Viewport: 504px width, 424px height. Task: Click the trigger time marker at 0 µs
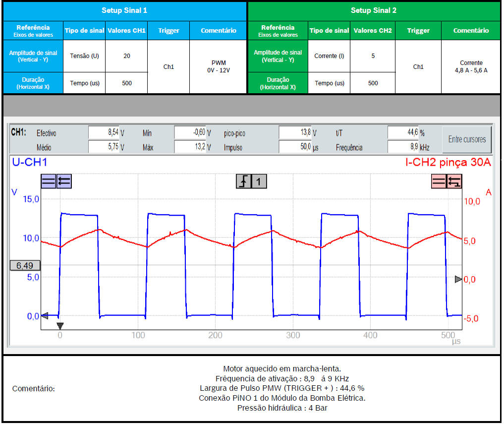60,326
